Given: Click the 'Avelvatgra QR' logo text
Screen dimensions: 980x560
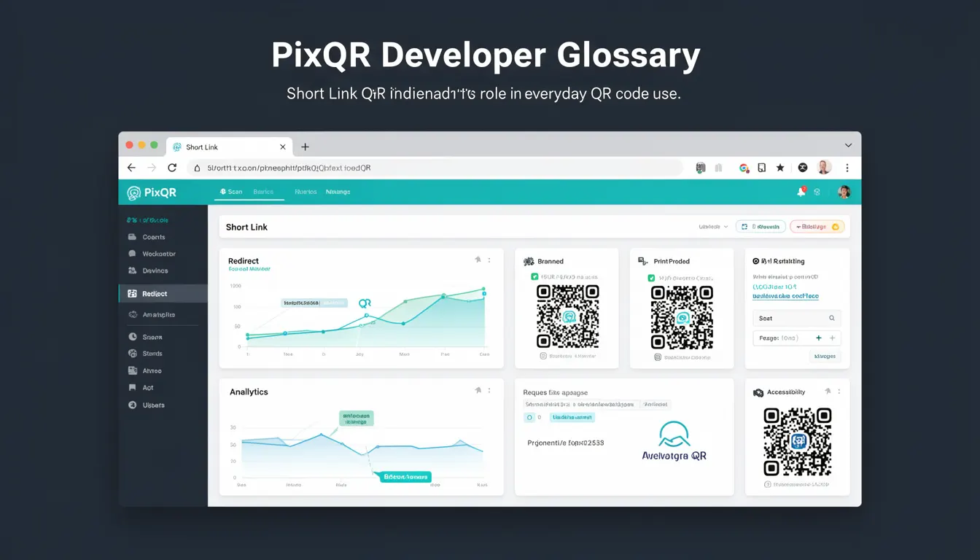Looking at the screenshot, I should (x=674, y=456).
